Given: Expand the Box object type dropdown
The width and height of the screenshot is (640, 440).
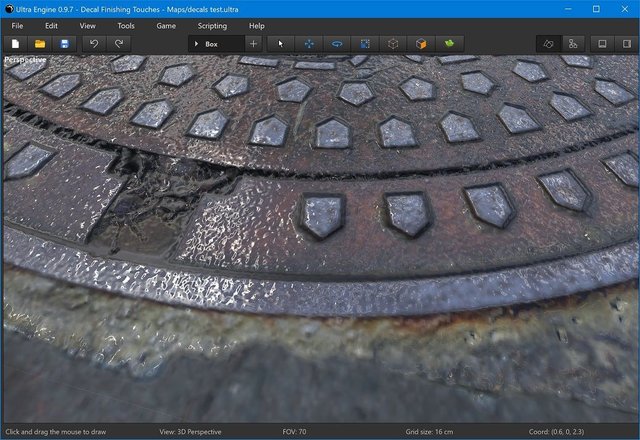Looking at the screenshot, I should [x=216, y=44].
